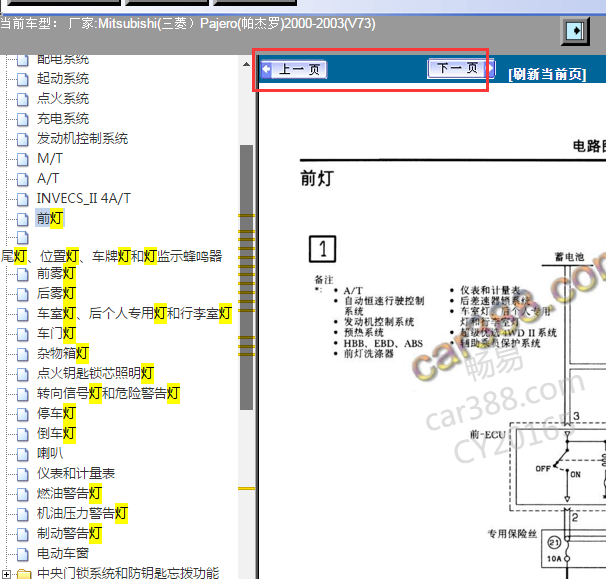
Task: Click the document icon beside 停车灯
Action: pyautogui.click(x=23, y=414)
